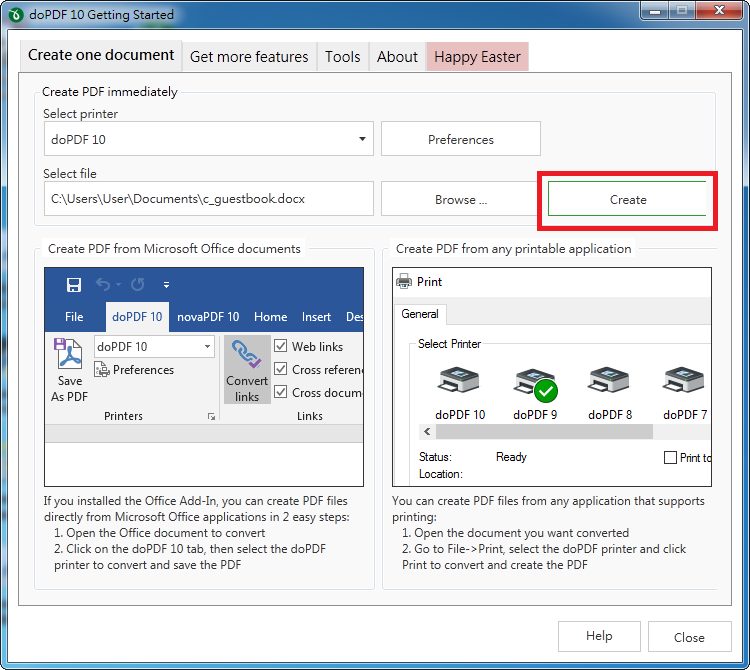Click the Preferences icon in Printers group
The image size is (750, 670).
[102, 370]
